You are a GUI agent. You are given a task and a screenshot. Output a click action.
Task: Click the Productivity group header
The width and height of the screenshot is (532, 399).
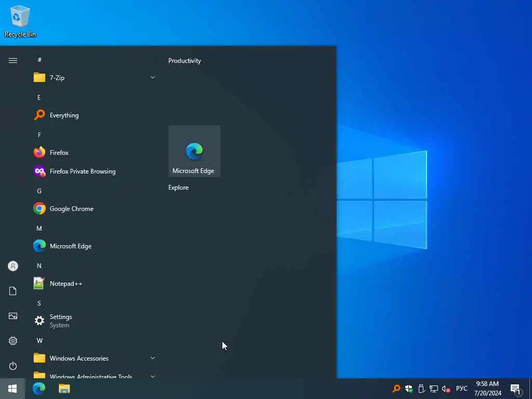[184, 61]
